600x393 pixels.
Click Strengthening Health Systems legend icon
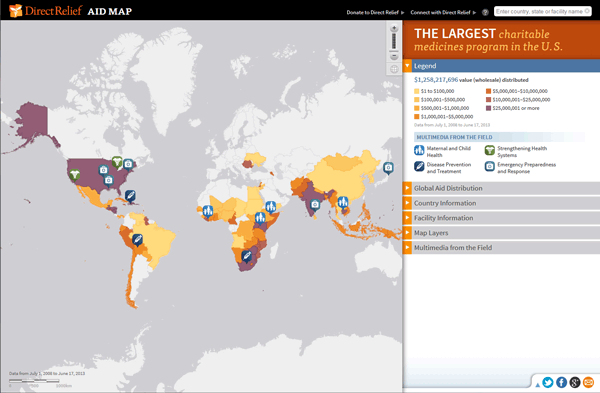tap(490, 150)
